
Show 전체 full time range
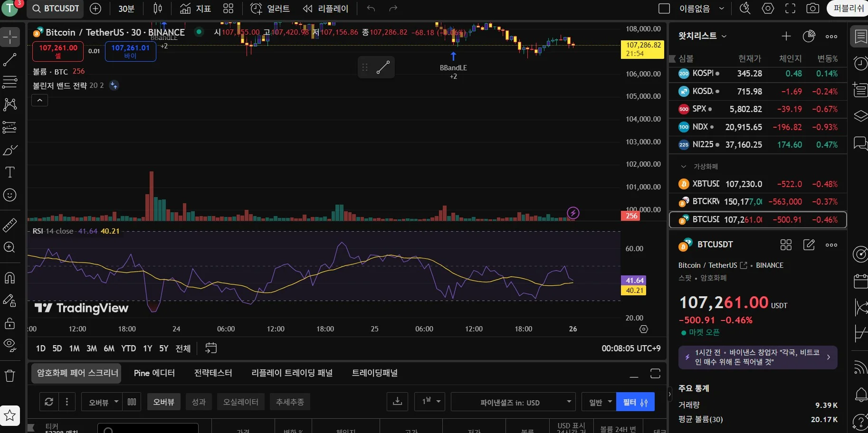(x=183, y=348)
